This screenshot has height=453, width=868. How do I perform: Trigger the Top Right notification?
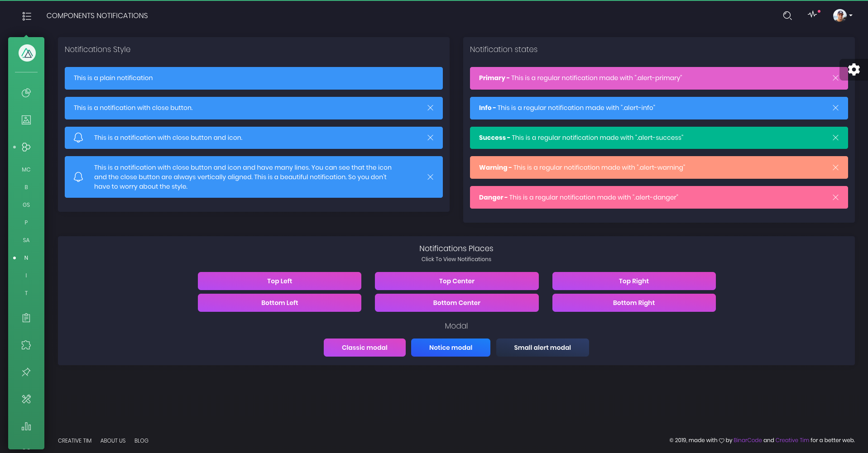(x=634, y=281)
